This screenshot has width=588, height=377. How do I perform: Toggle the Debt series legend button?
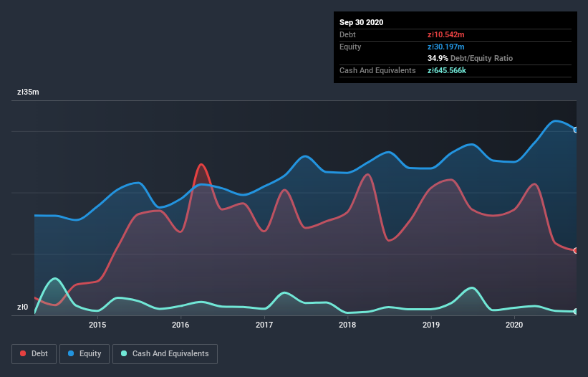(34, 354)
